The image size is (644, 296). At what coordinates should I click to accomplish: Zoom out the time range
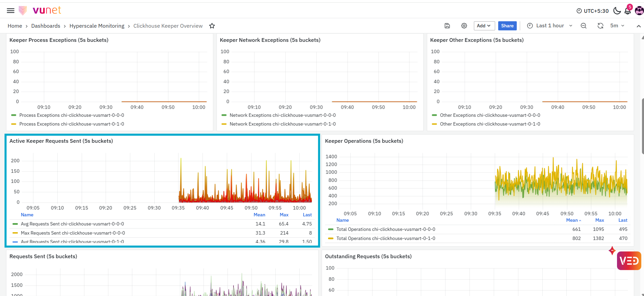click(584, 26)
